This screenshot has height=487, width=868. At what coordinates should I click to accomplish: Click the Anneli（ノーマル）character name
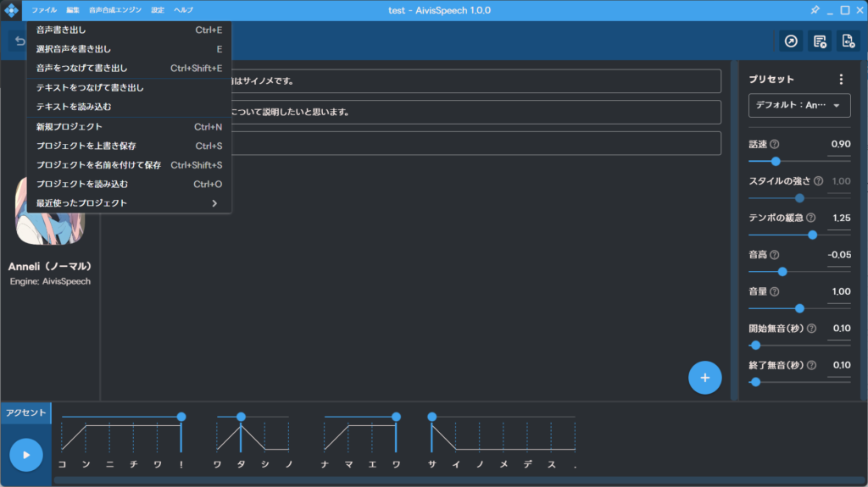tap(50, 266)
